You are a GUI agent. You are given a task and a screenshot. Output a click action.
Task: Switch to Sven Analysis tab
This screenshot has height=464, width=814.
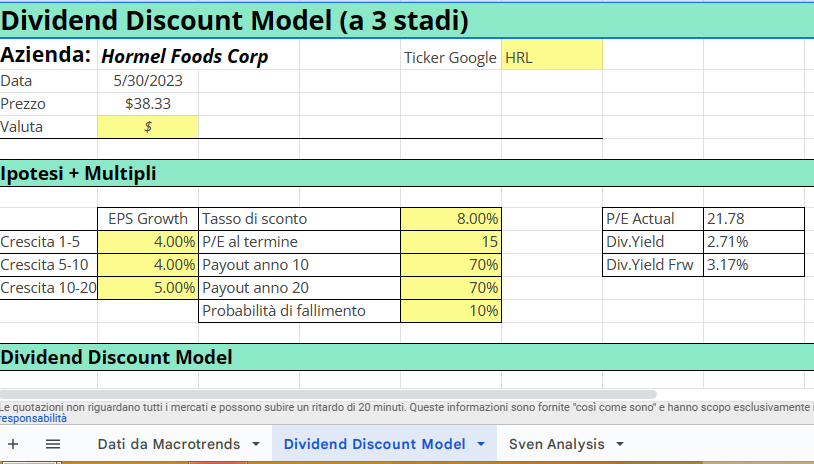tap(557, 444)
